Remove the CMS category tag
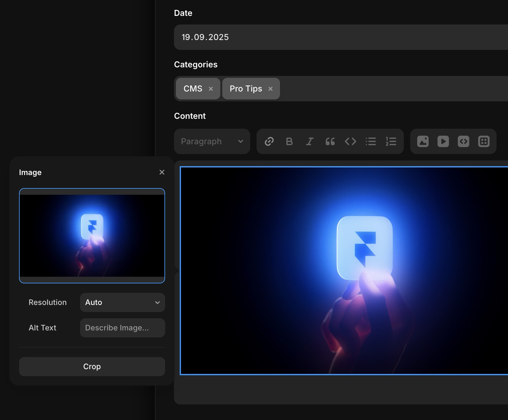This screenshot has width=508, height=420. pos(211,89)
